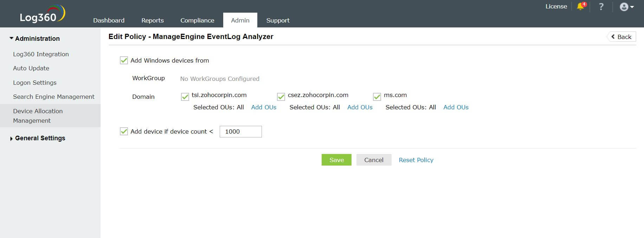Image resolution: width=644 pixels, height=238 pixels.
Task: Add OUs for tsi.zohocorpin.com domain
Action: point(264,107)
